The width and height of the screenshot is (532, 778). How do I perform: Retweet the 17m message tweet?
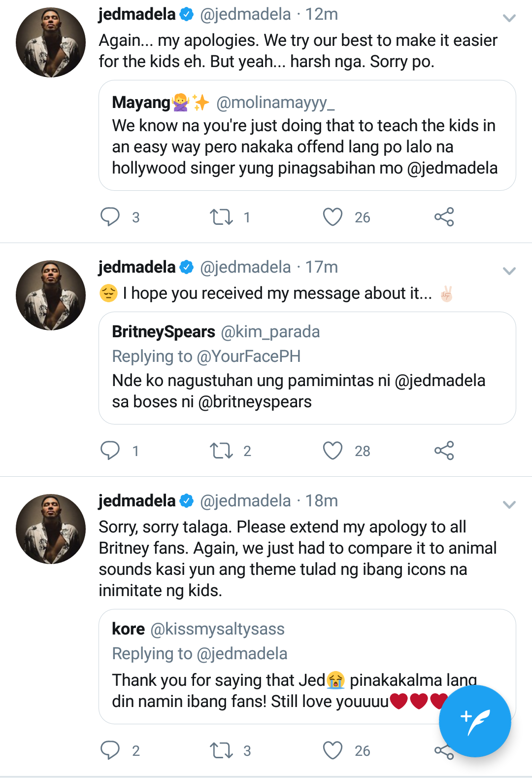click(x=221, y=451)
